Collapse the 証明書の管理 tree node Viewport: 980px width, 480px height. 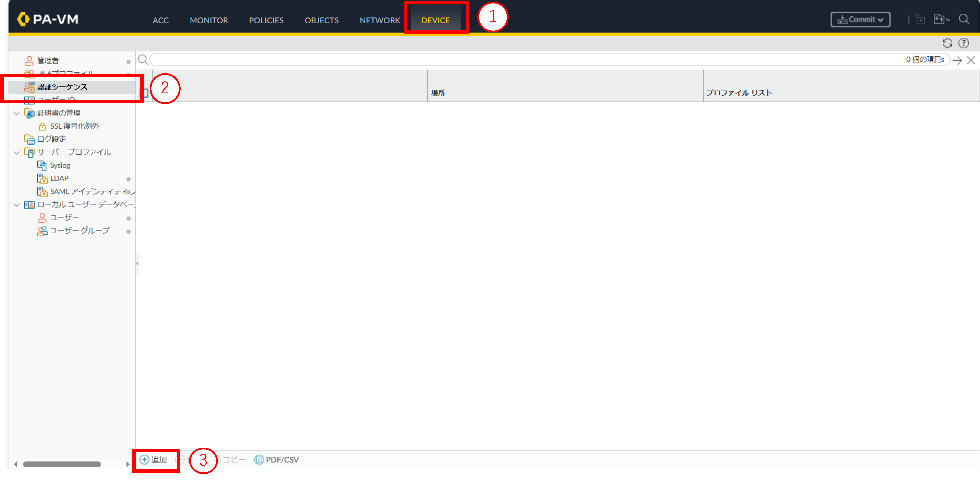coord(16,113)
